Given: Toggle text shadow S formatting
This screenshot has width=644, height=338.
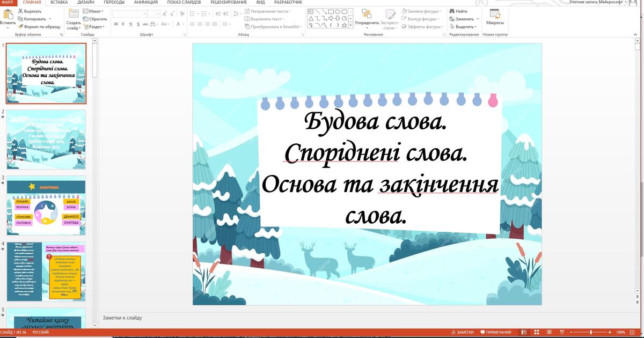Looking at the screenshot, I should click(138, 24).
